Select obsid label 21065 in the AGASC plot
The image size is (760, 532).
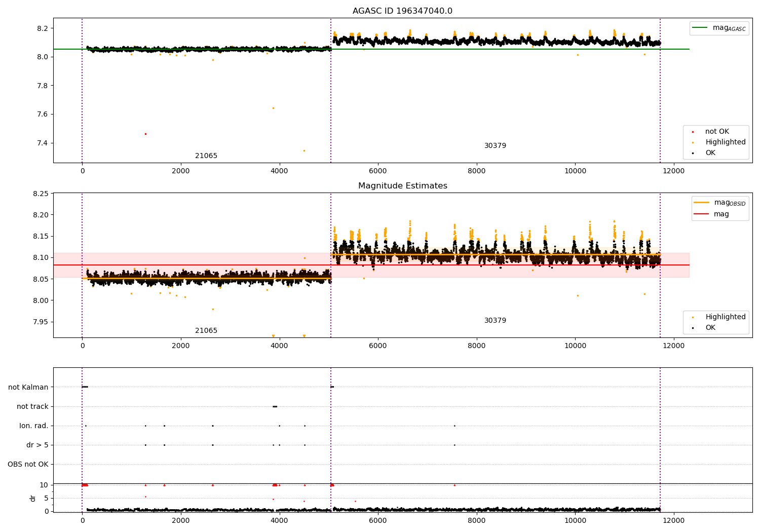206,156
